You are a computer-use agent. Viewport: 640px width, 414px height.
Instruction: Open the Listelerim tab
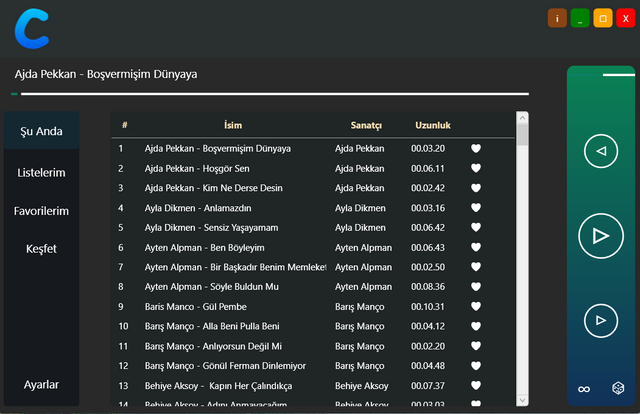[x=42, y=173]
